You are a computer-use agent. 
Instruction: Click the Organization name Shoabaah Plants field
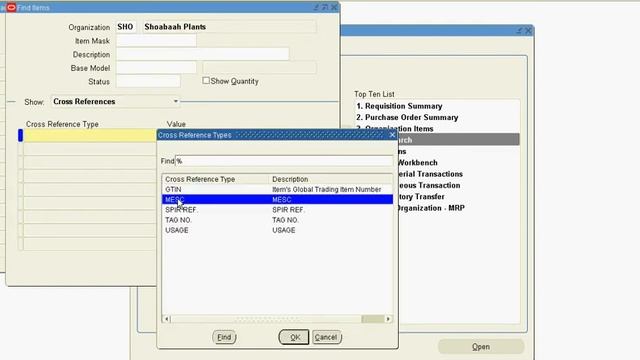click(229, 27)
